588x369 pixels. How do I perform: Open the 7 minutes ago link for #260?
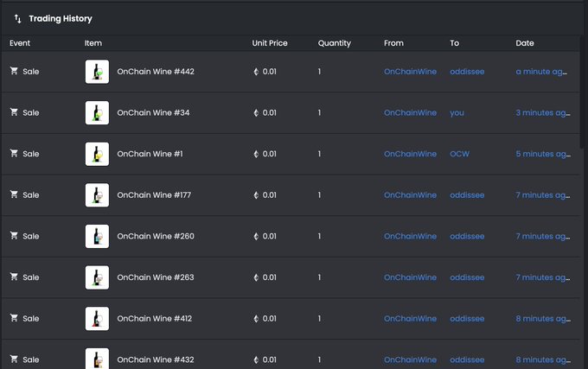(543, 237)
